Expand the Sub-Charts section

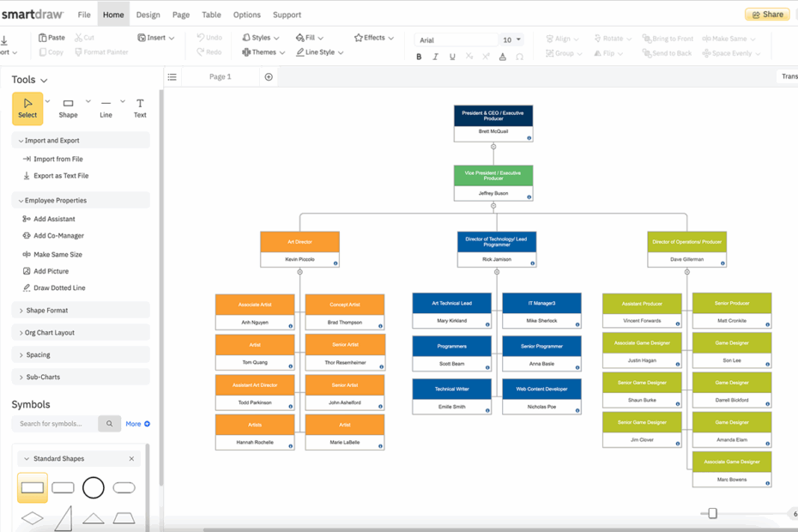pos(81,378)
